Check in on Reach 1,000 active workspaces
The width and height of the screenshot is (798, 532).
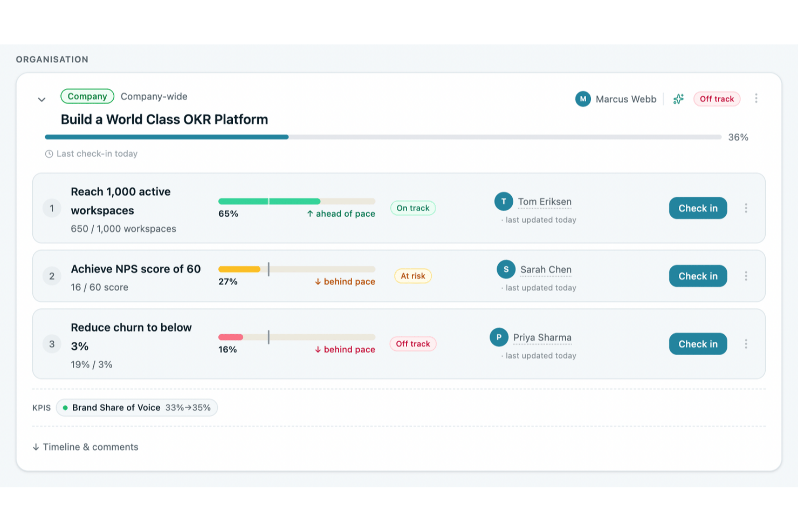click(698, 208)
